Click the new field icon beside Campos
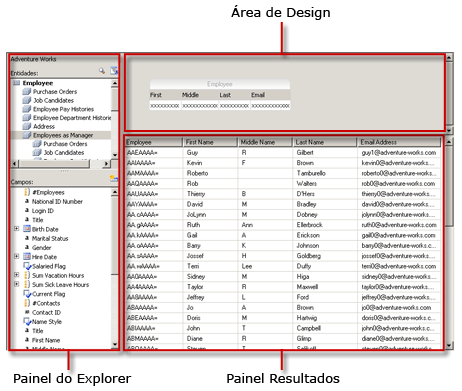 114,179
